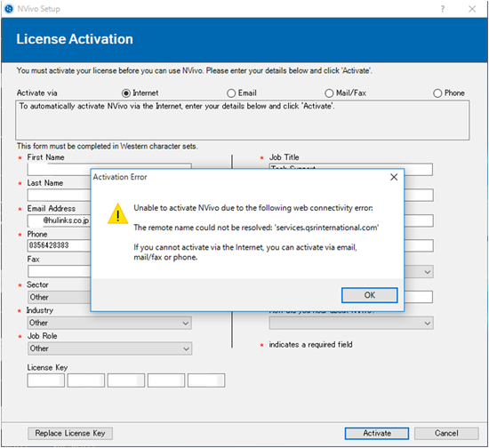This screenshot has width=489, height=448.
Task: Click the 'Unable to activate NVivo' message line
Action: point(253,208)
